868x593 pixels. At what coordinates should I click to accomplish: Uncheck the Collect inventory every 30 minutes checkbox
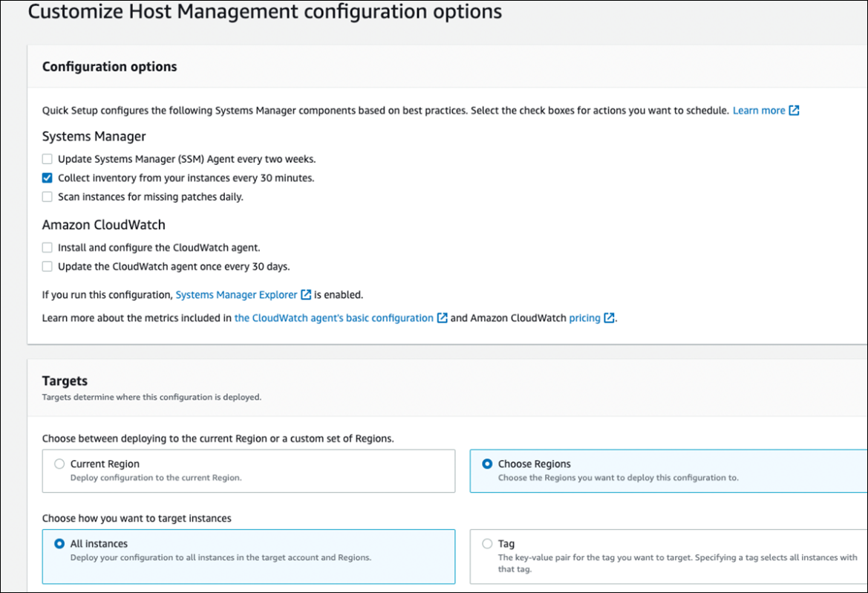coord(48,178)
